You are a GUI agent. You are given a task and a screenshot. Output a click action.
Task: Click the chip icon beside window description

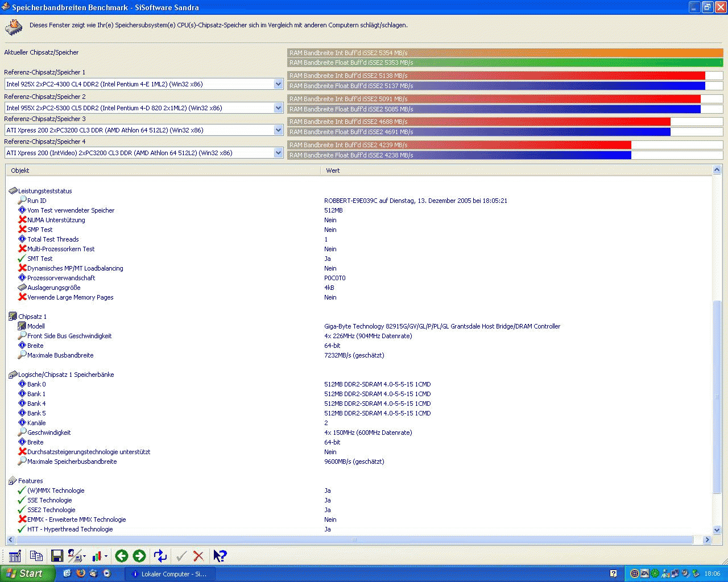(x=14, y=27)
